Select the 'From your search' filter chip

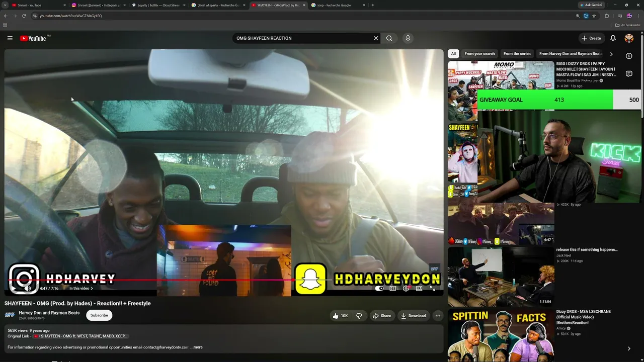[479, 54]
